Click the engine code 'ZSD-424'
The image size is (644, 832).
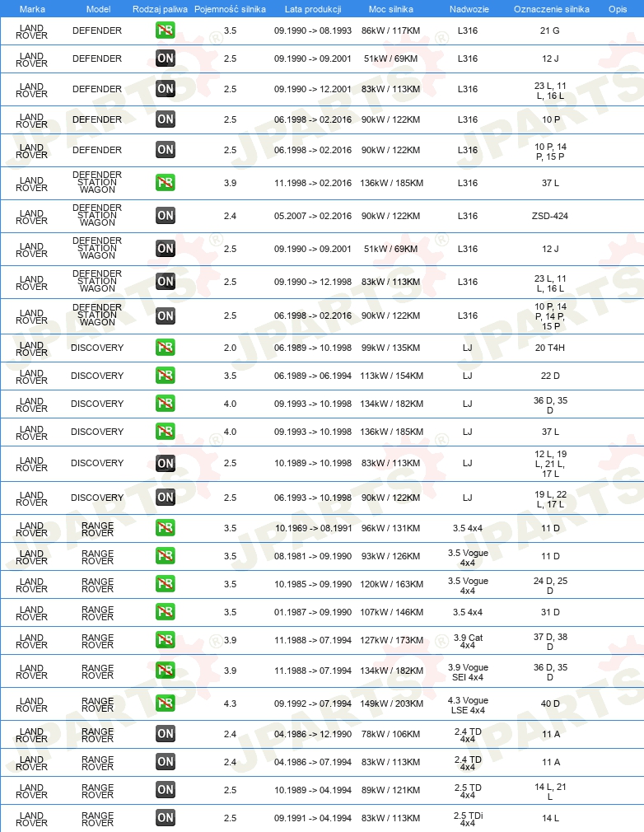click(549, 216)
